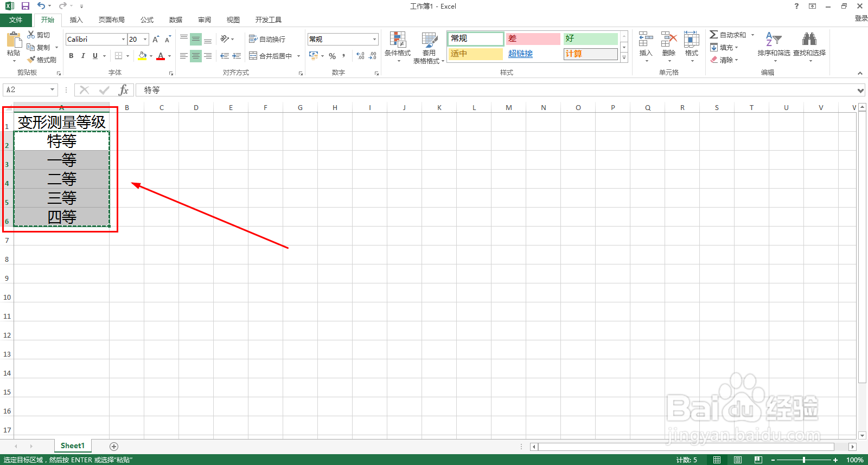Click the orientation text rotate icon
The height and width of the screenshot is (465, 868).
click(x=225, y=39)
